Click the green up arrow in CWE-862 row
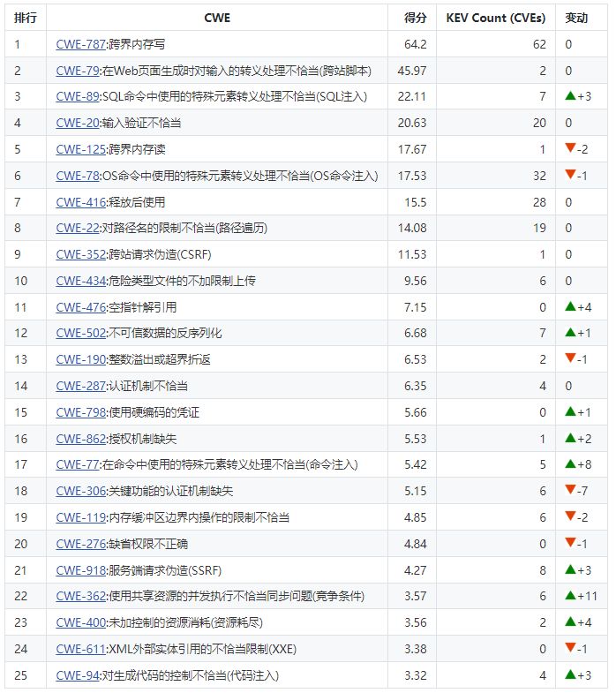 coord(570,438)
